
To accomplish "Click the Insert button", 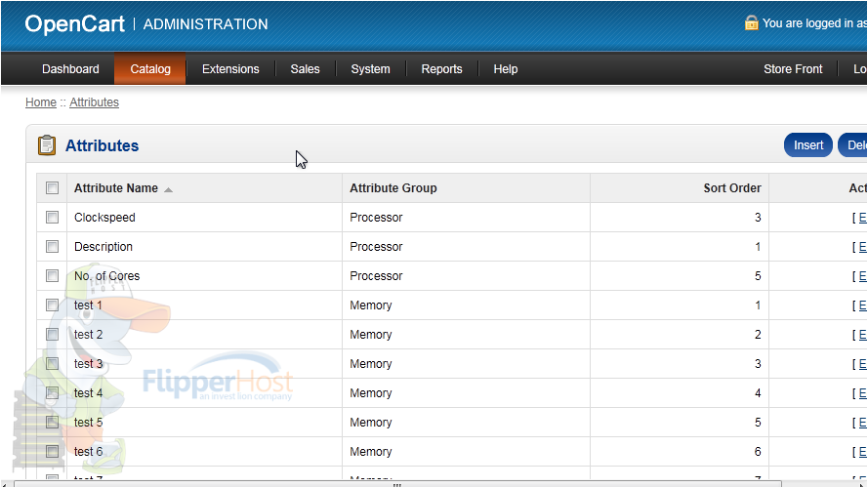I will [x=808, y=145].
